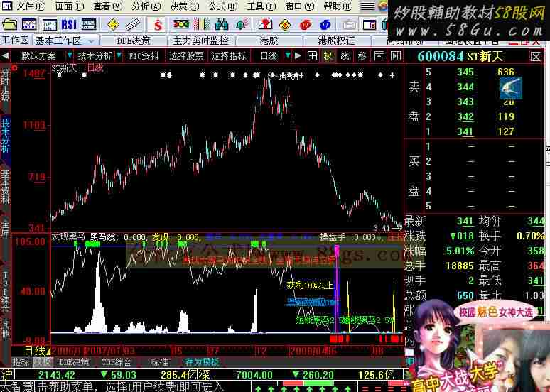Toggle the 线 draw-line button
The height and width of the screenshot is (392, 550).
coord(345,56)
